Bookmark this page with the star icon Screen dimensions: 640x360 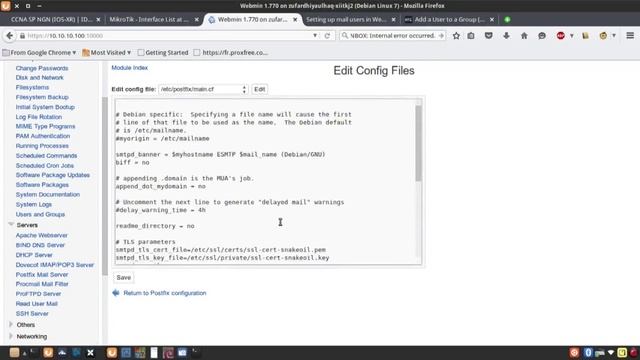point(456,36)
